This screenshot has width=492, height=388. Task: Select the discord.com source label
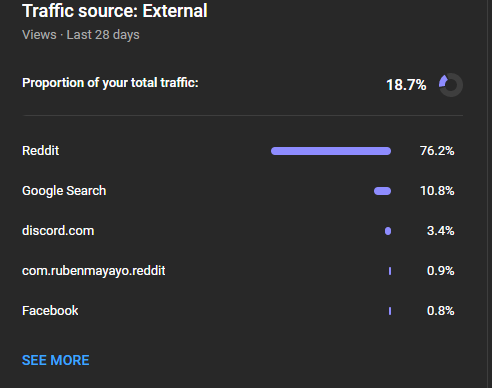pyautogui.click(x=58, y=231)
